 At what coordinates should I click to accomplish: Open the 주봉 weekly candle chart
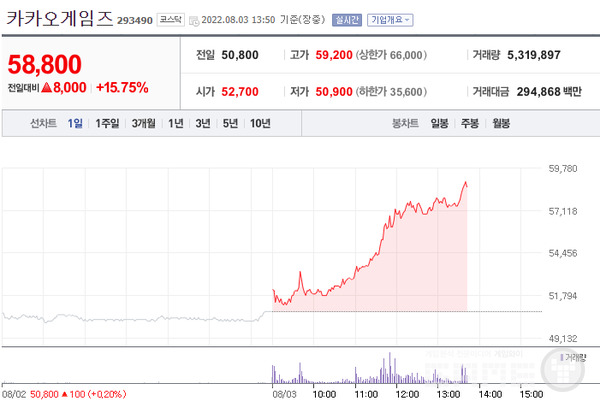470,123
